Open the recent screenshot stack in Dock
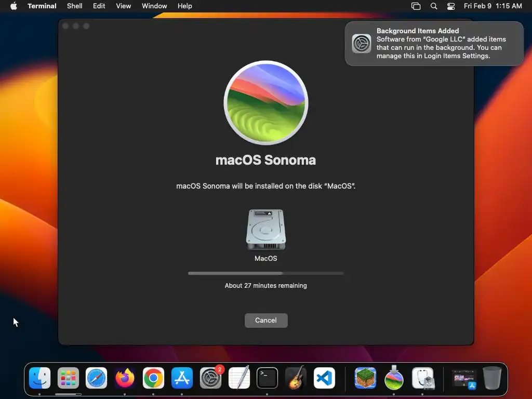 click(x=464, y=379)
